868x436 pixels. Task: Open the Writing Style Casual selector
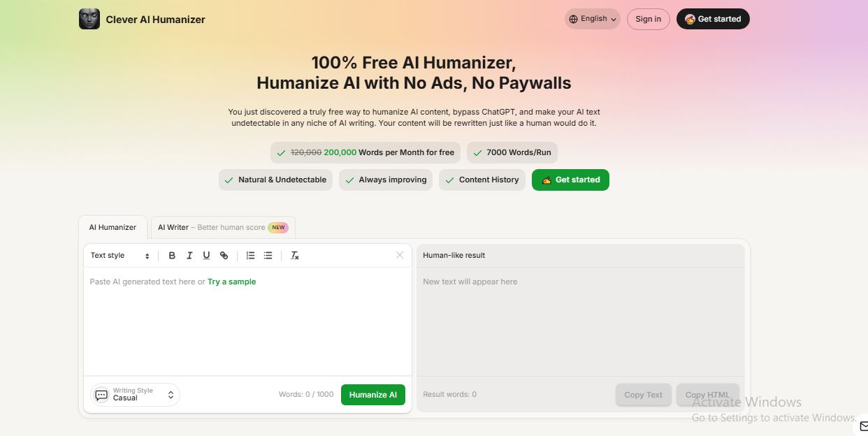tap(135, 395)
